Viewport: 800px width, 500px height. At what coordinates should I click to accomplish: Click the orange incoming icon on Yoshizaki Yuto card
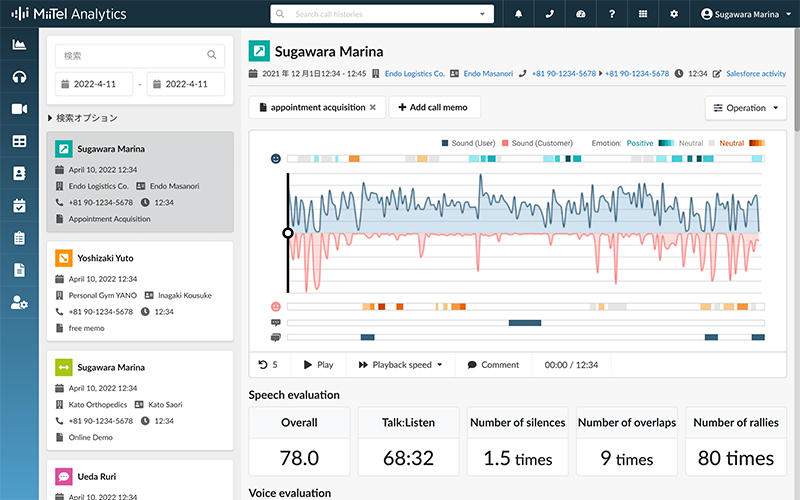[63, 258]
